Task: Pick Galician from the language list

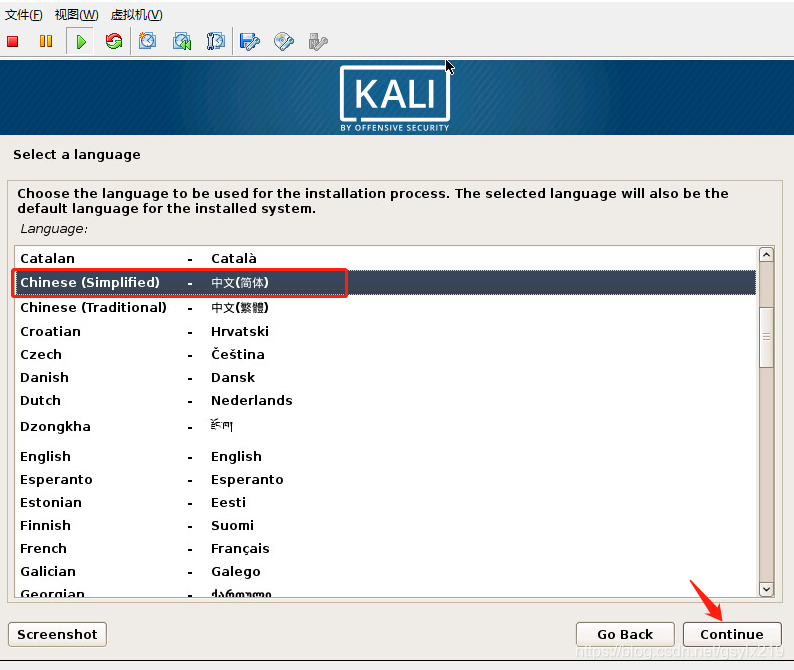Action: (385, 572)
